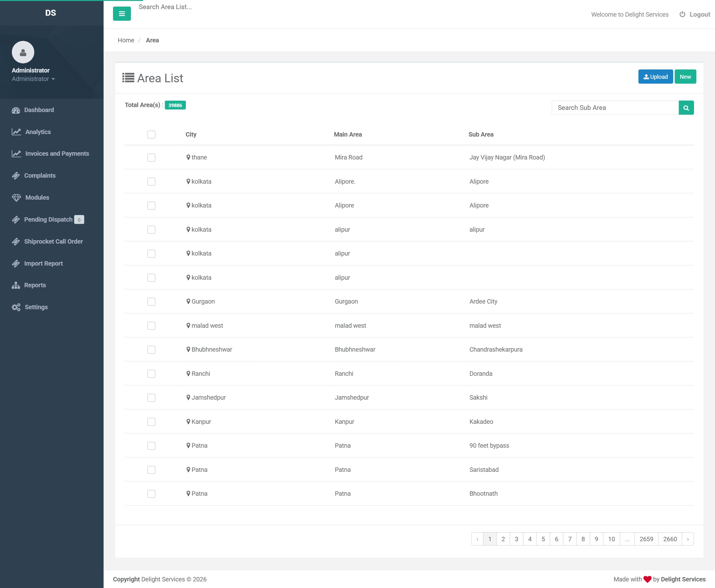Click the blue Upload button
Viewport: 715px width, 588px height.
click(x=655, y=77)
